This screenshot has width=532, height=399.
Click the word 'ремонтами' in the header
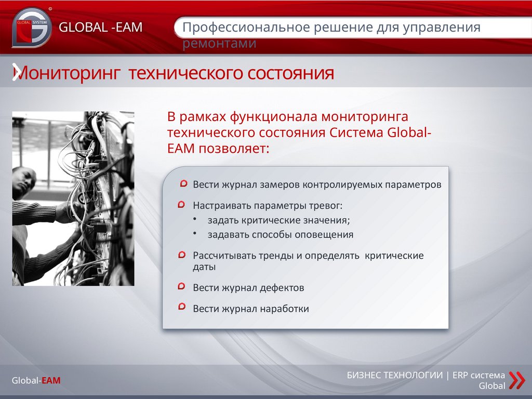click(219, 44)
